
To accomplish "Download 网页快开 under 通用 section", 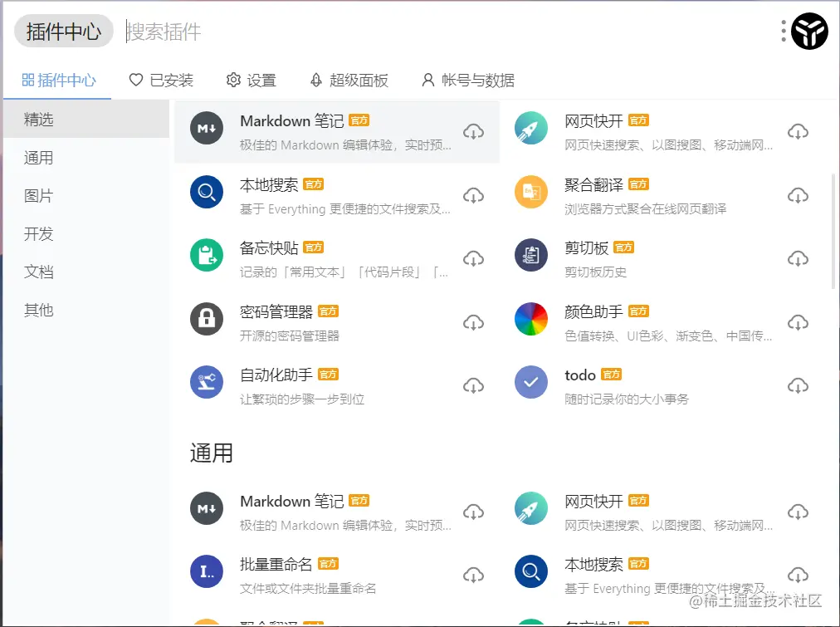I will tap(798, 512).
